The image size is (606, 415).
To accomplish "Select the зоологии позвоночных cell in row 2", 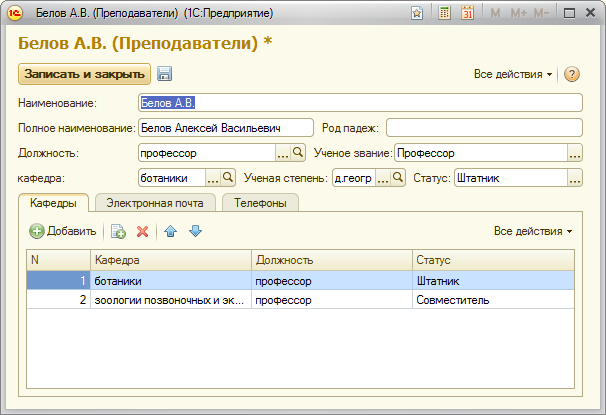I will 171,300.
